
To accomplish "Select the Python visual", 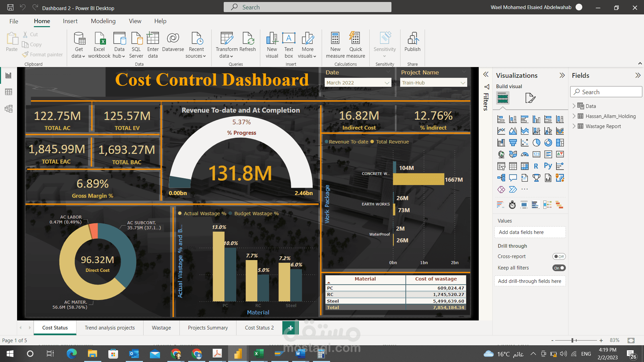I will [x=548, y=166].
